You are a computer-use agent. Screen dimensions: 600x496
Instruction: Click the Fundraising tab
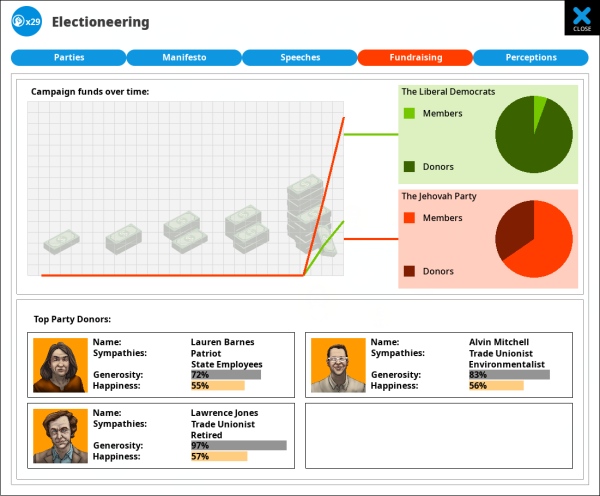click(x=415, y=58)
